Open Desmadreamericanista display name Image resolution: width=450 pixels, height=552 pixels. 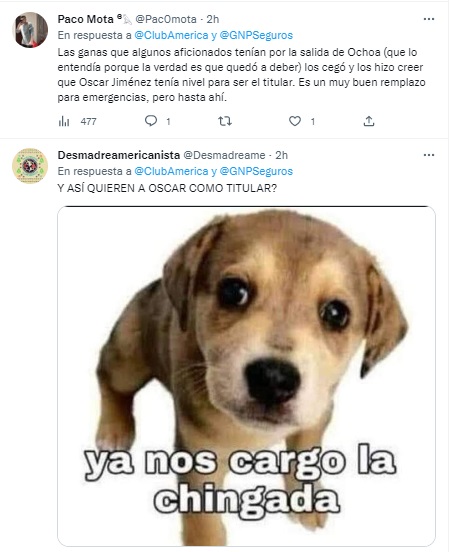tap(119, 155)
